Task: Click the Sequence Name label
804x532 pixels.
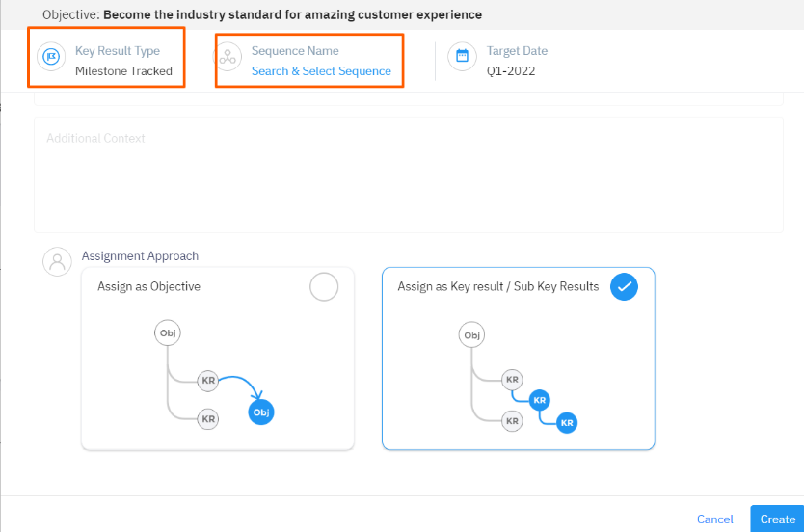Action: click(x=295, y=51)
